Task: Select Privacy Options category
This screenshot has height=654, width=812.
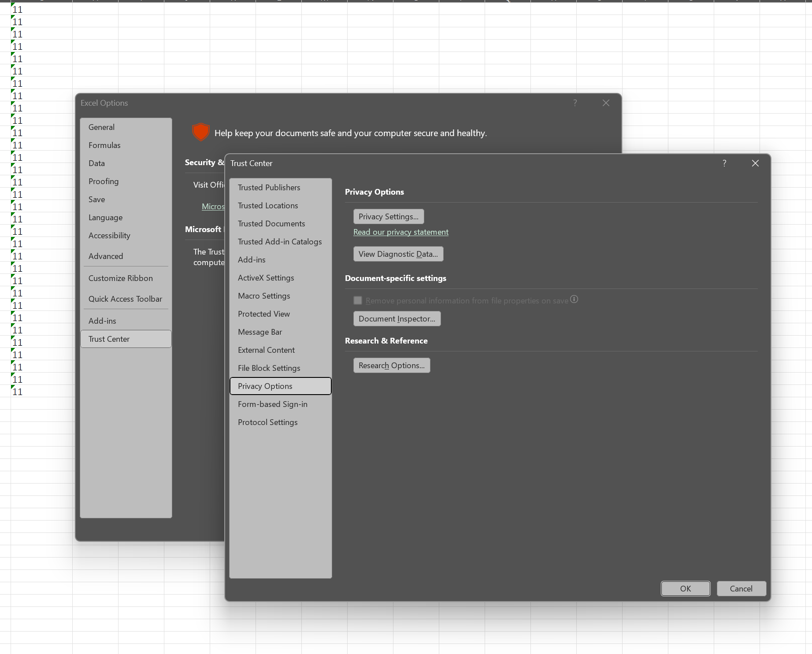Action: coord(281,386)
